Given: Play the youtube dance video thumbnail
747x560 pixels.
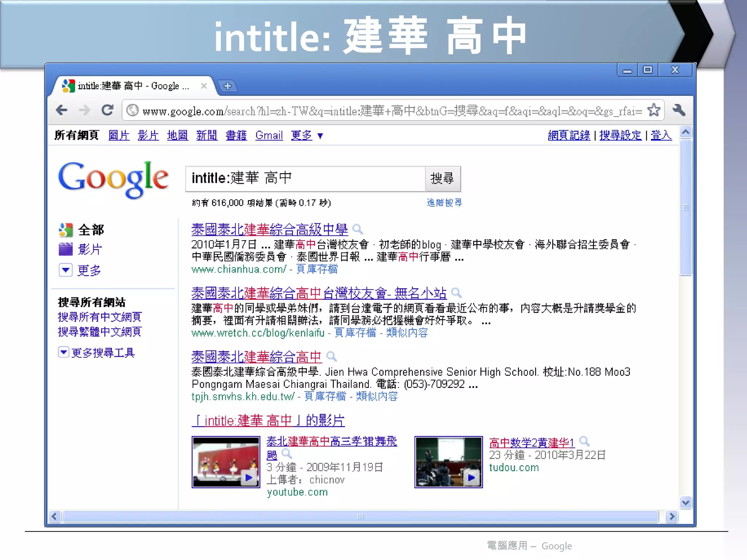Looking at the screenshot, I should pos(226,462).
